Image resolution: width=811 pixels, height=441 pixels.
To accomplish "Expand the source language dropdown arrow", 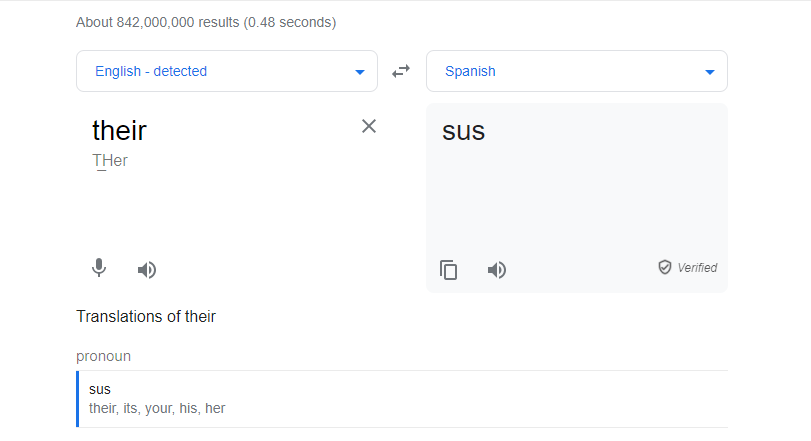I will pyautogui.click(x=360, y=72).
